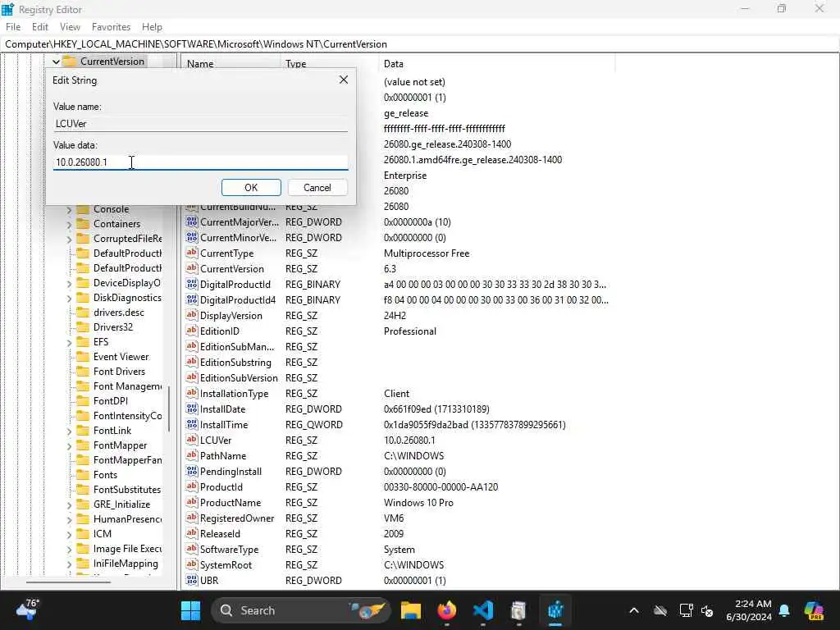This screenshot has height=630, width=840.
Task: Select the UBR DWORD value icon
Action: pyautogui.click(x=192, y=580)
